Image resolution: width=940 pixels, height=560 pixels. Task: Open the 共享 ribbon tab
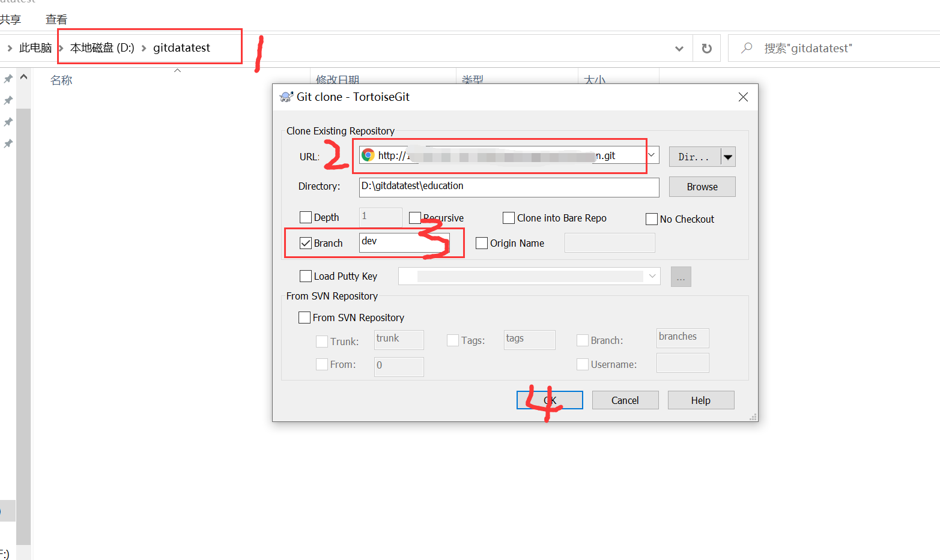pos(10,20)
